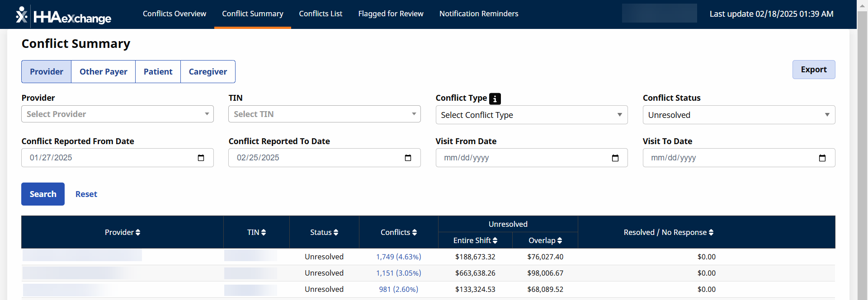Open calendar picker for Visit From Date
Viewport: 868px width, 300px height.
point(615,158)
